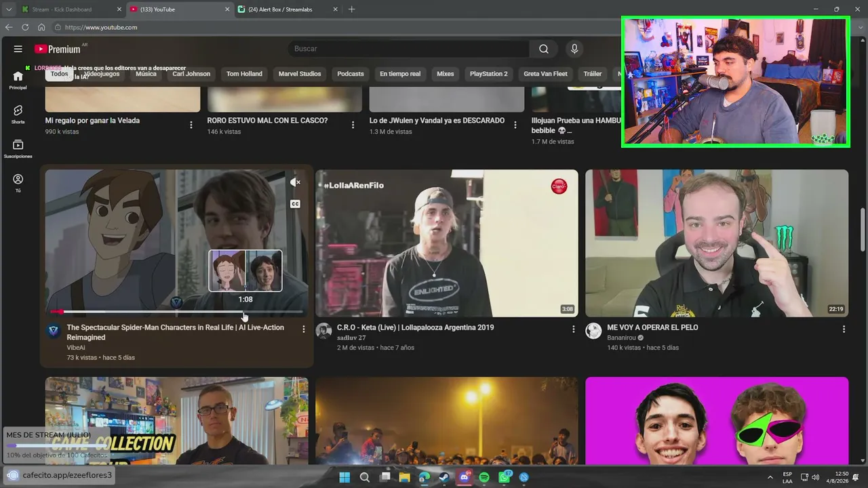This screenshot has width=868, height=488.
Task: Switch to the Alert Box / Streamlabs tab
Action: pos(288,9)
